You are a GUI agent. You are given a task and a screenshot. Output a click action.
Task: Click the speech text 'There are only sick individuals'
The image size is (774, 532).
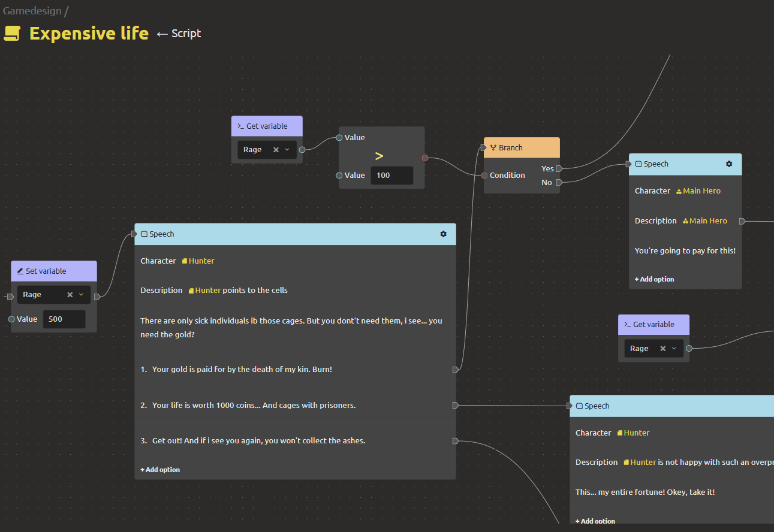(x=291, y=328)
